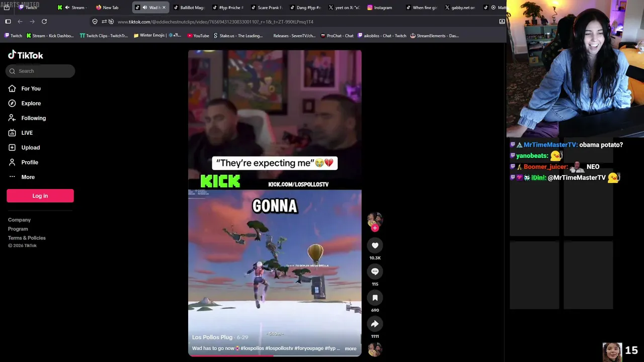Image resolution: width=644 pixels, height=362 pixels.
Task: Expand the caption with 'more'
Action: coord(351,348)
